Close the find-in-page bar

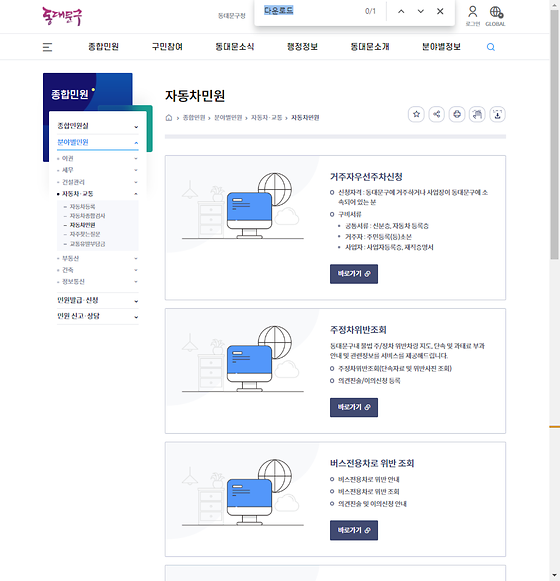point(440,11)
